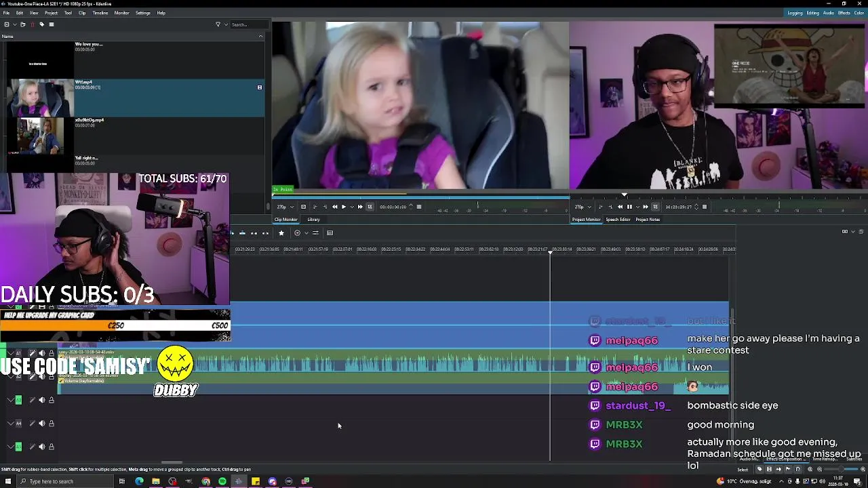Viewport: 868px width, 488px height.
Task: Open clip monitor play options dropdown
Action: [352, 207]
